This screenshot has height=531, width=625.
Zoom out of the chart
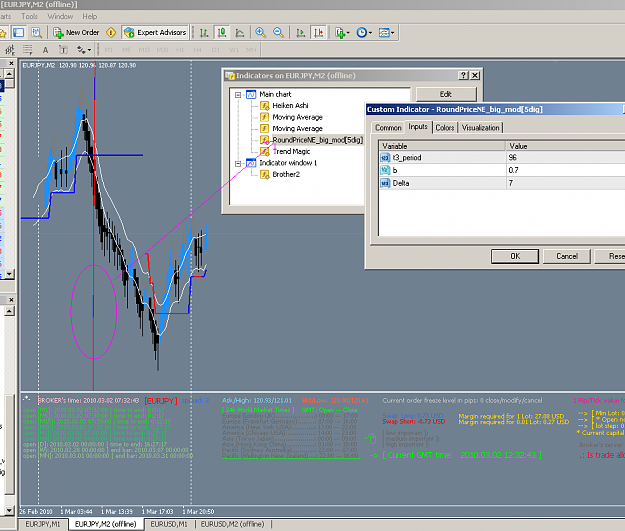278,33
